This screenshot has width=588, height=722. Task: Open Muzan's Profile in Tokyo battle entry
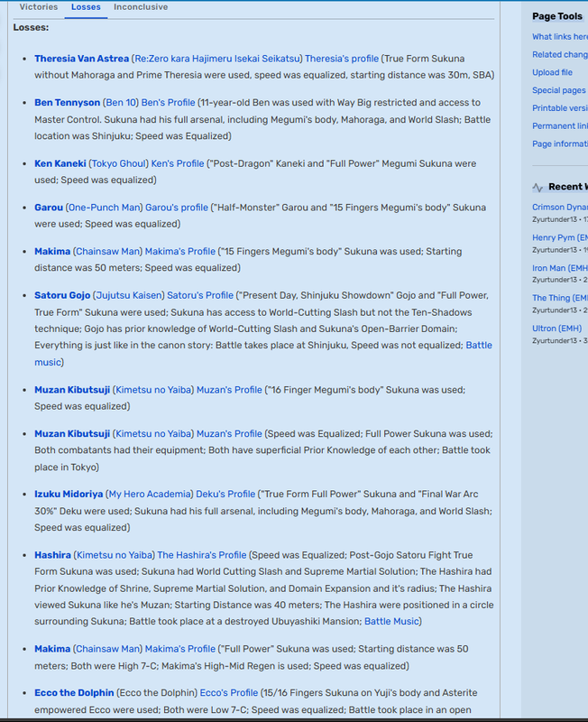pos(229,434)
